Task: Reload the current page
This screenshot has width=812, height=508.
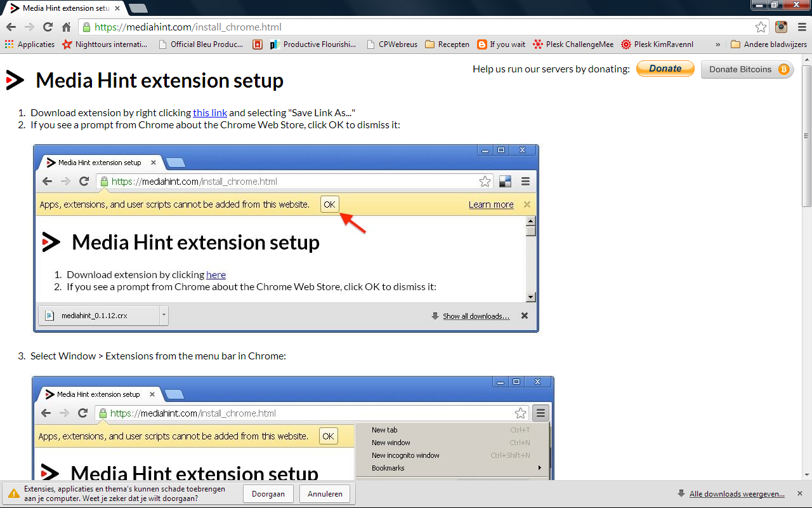Action: 48,27
